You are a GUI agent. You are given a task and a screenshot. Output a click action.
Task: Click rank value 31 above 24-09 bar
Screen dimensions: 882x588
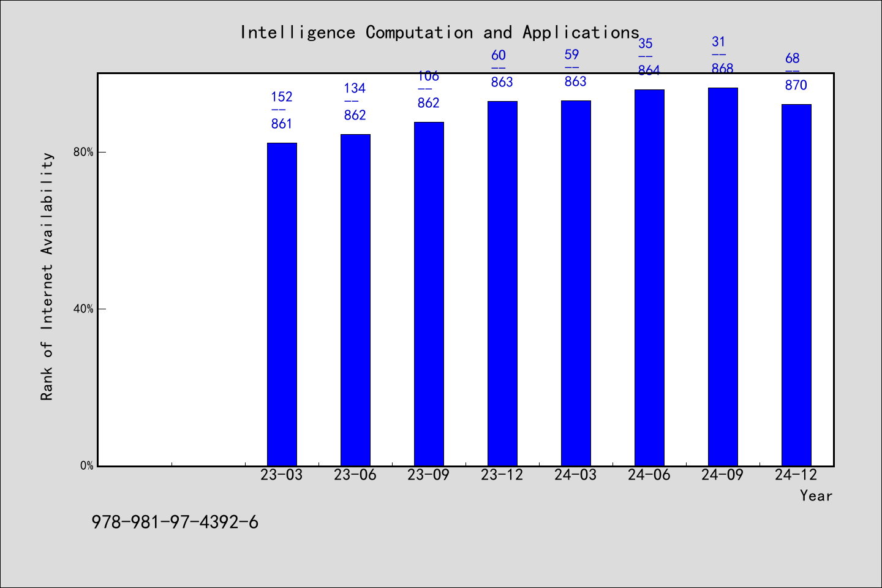pos(718,42)
